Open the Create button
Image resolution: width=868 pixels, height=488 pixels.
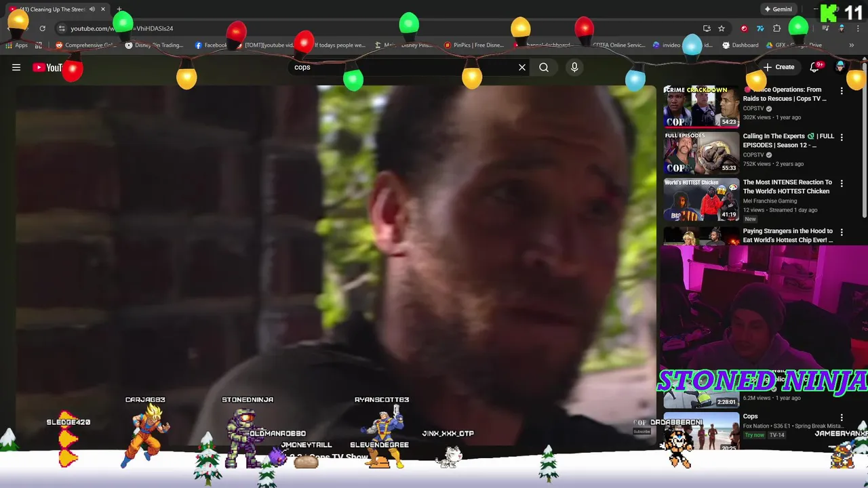778,67
